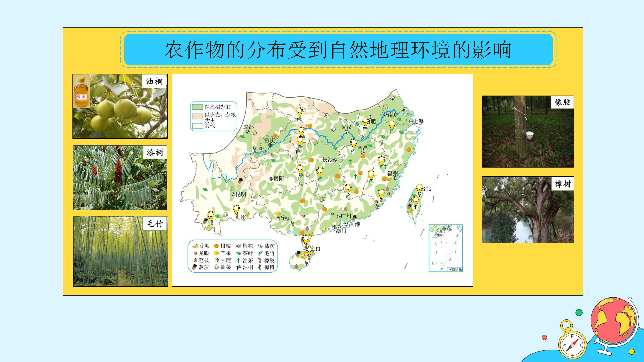This screenshot has width=644, height=362.
Task: Open the 油桐 fruit photo
Action: coord(120,106)
